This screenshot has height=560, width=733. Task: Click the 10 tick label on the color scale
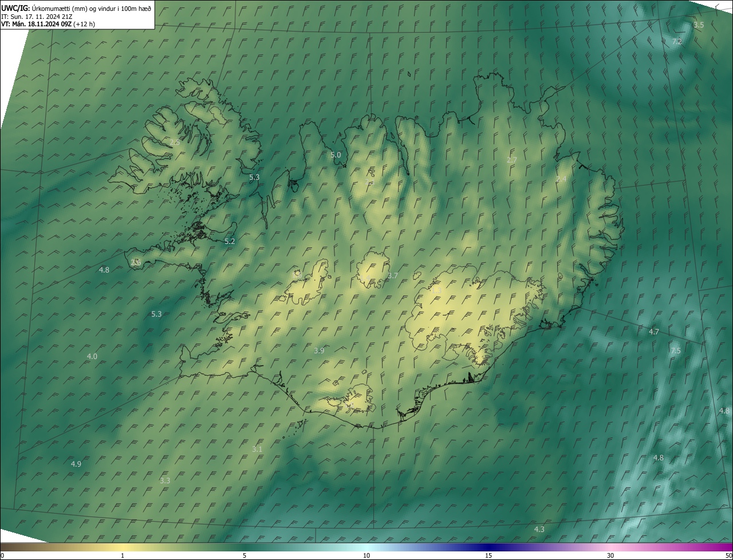click(366, 555)
